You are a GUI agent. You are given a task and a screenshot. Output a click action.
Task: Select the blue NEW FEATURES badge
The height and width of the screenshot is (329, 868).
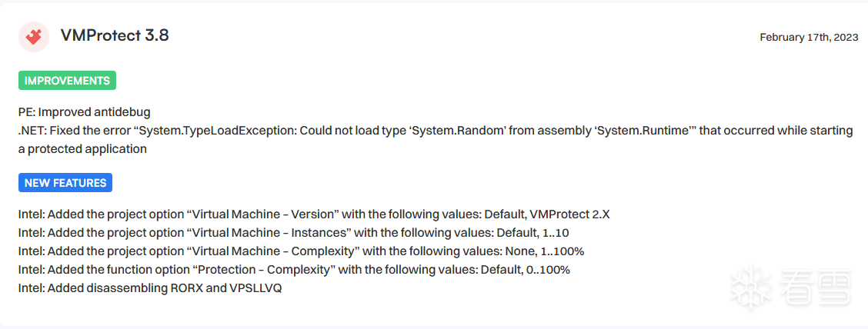pyautogui.click(x=65, y=183)
